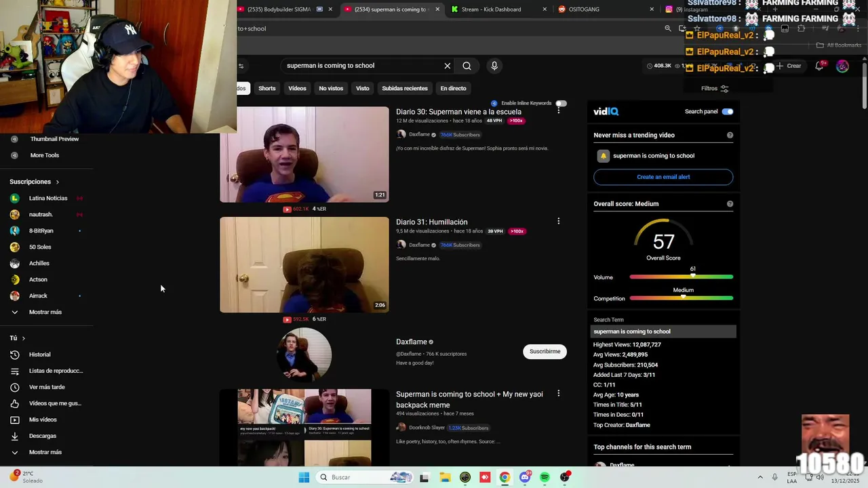
Task: Activate voice search microphone icon
Action: 494,66
